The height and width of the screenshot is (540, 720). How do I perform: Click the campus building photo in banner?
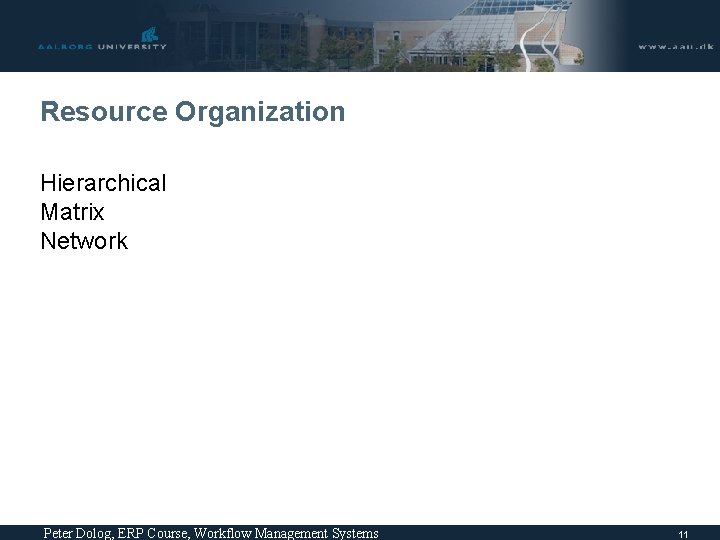[x=377, y=36]
